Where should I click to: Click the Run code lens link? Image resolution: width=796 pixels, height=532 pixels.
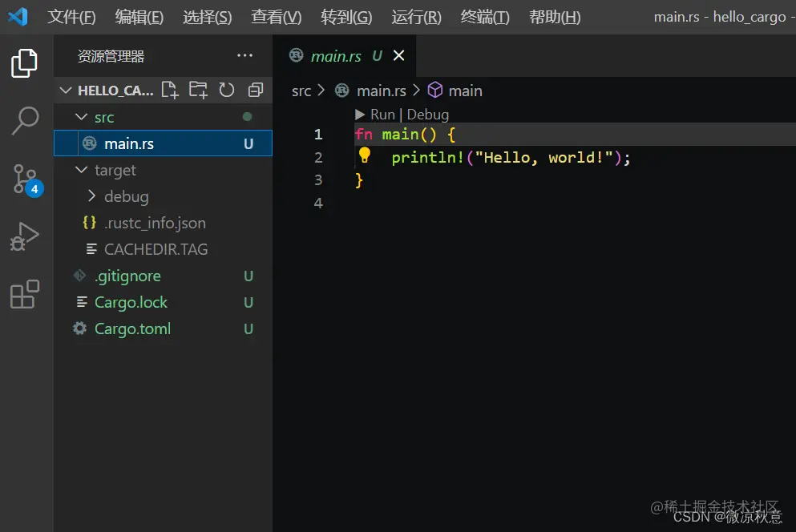tap(382, 115)
